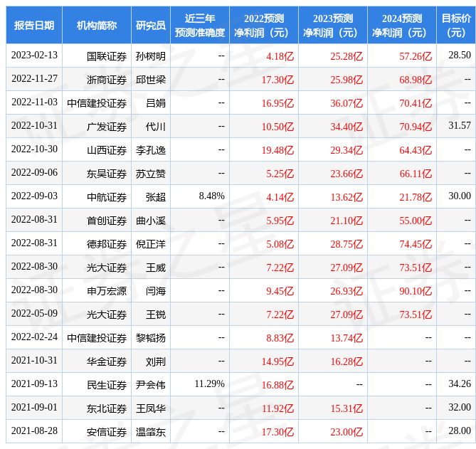Screen dimensions: 476x449
Task: Click the 55.00亿 profit value
Action: pos(416,221)
